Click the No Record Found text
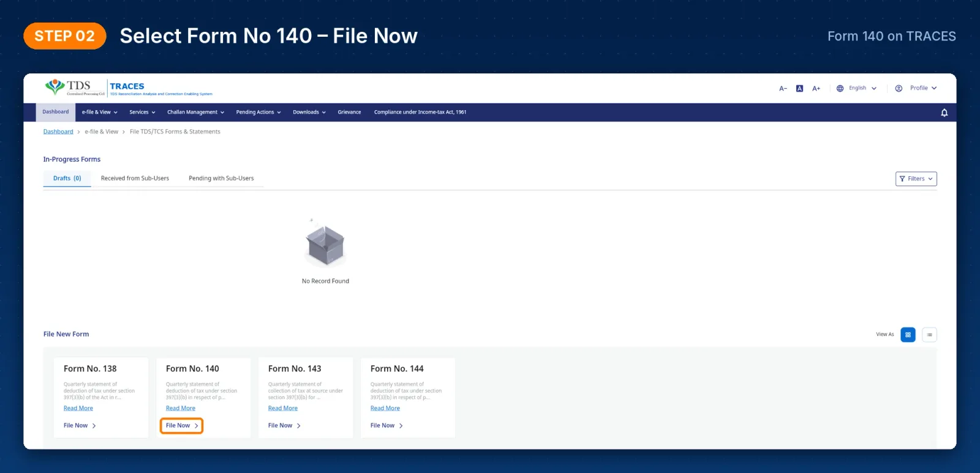 pyautogui.click(x=325, y=281)
